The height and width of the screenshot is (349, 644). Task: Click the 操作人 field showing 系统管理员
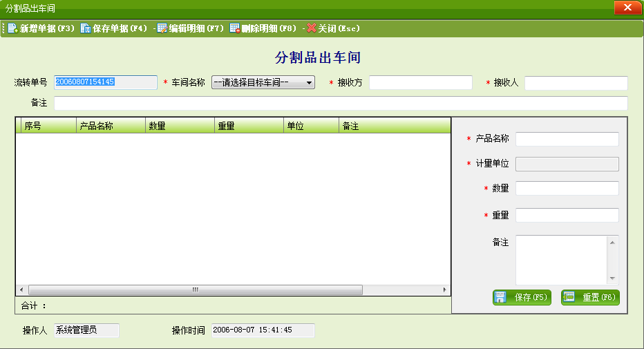click(x=86, y=330)
